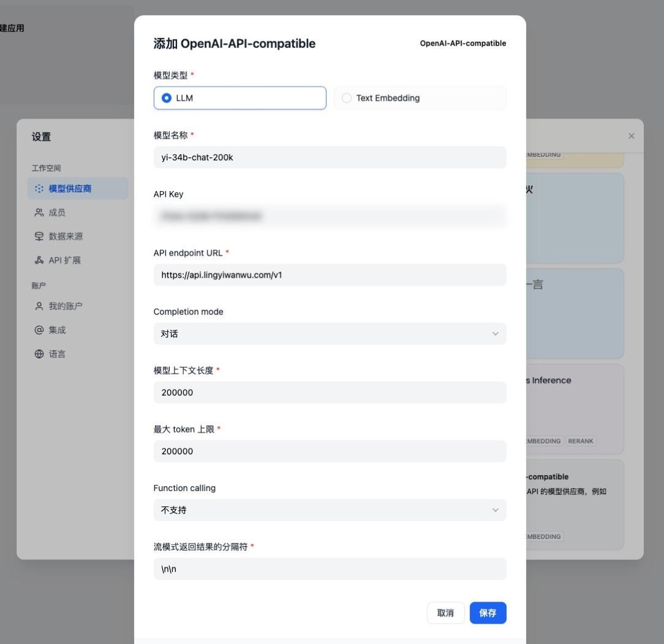This screenshot has height=644, width=664.
Task: Click the model context length field
Action: pyautogui.click(x=330, y=393)
